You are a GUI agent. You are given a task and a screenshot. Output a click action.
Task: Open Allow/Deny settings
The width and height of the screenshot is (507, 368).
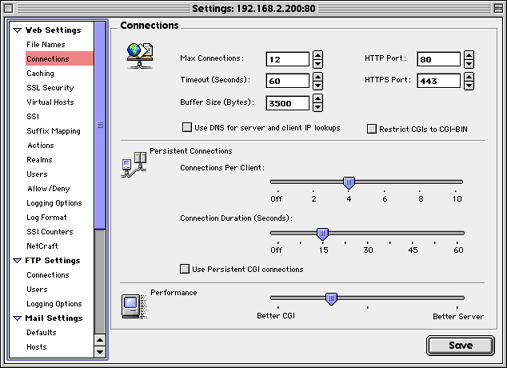coord(49,189)
